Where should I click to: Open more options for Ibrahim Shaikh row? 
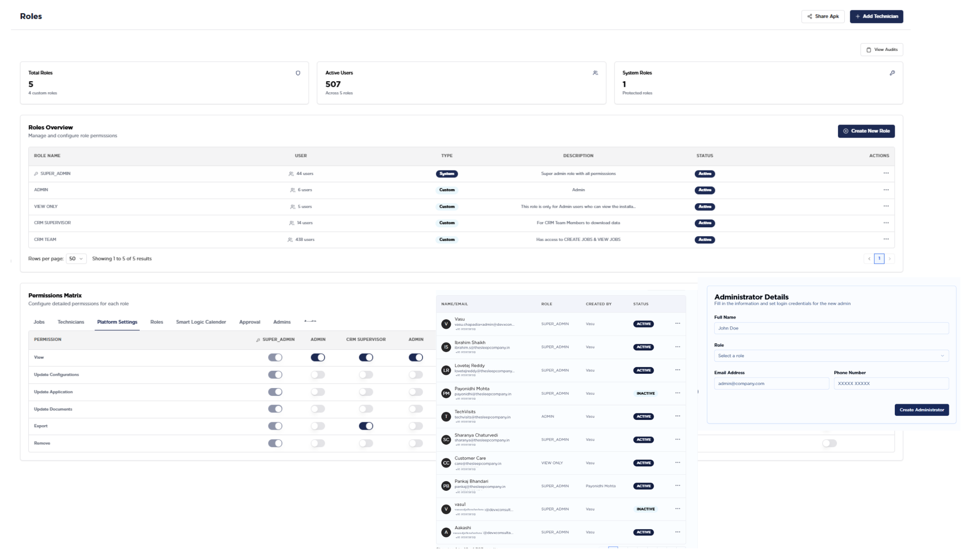(x=678, y=347)
